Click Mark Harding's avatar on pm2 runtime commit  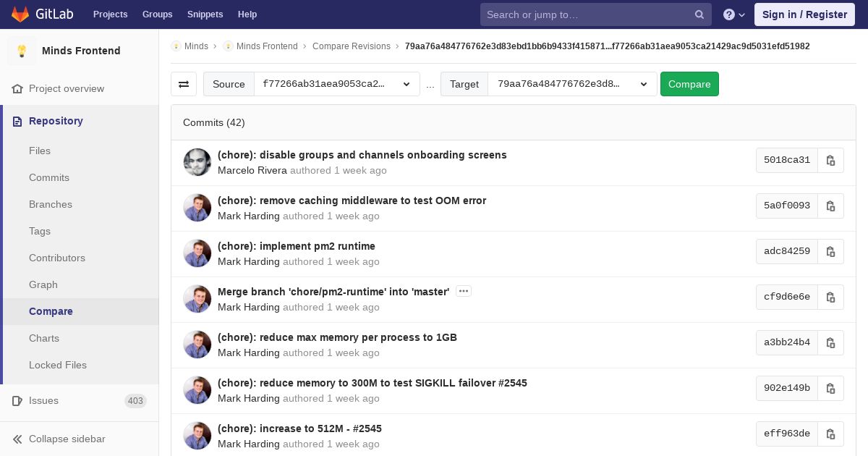[x=197, y=253]
